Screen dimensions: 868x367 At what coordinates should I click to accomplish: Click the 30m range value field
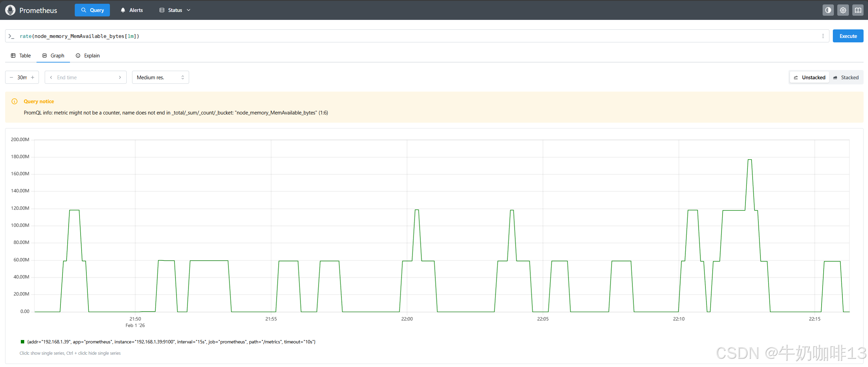click(x=22, y=78)
